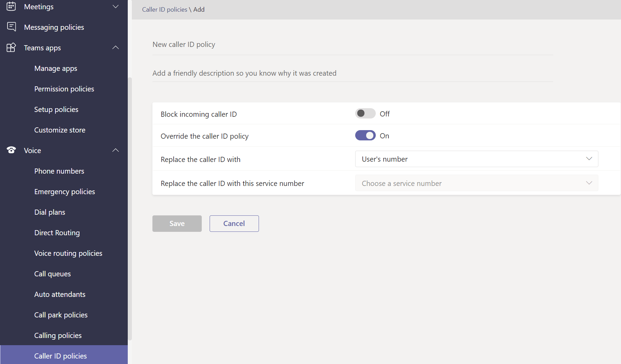Click the Voice label in the sidebar
This screenshot has height=364, width=621.
pos(33,151)
